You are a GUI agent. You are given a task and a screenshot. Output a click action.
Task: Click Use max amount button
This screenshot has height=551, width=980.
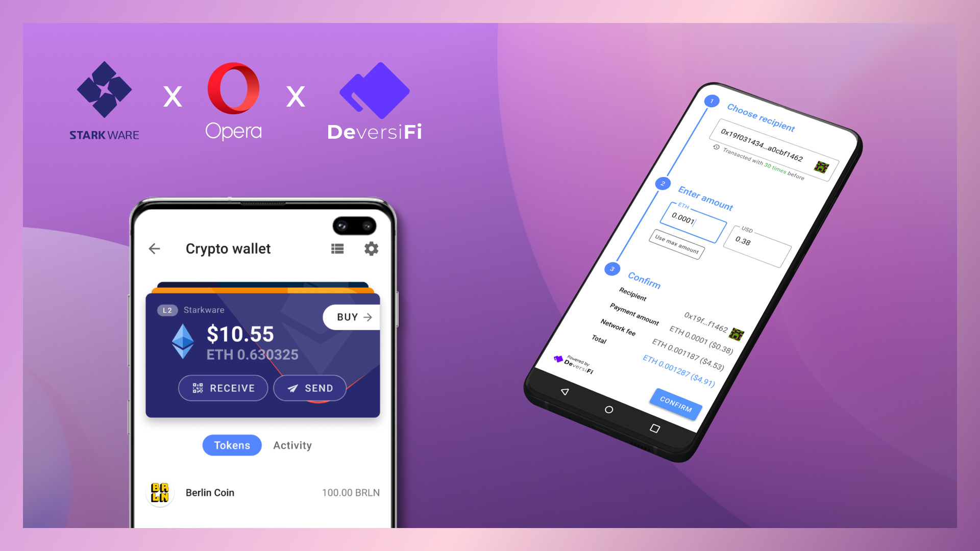676,244
